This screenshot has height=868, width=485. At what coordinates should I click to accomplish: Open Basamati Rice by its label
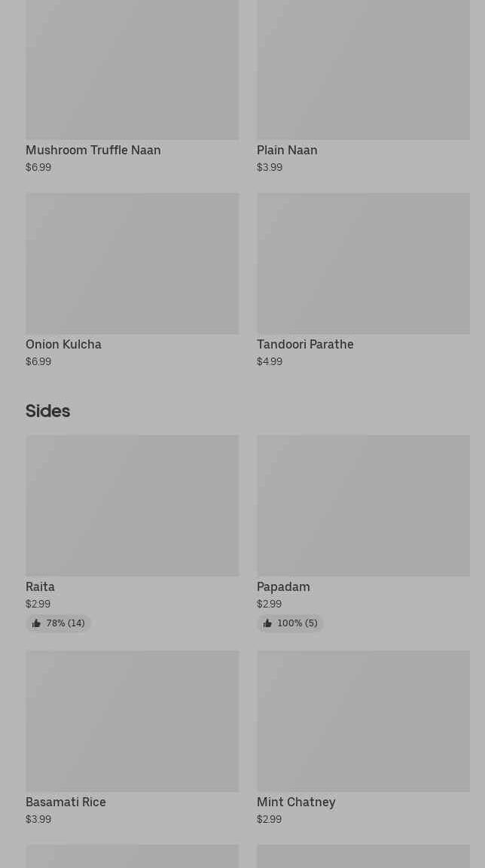[66, 802]
